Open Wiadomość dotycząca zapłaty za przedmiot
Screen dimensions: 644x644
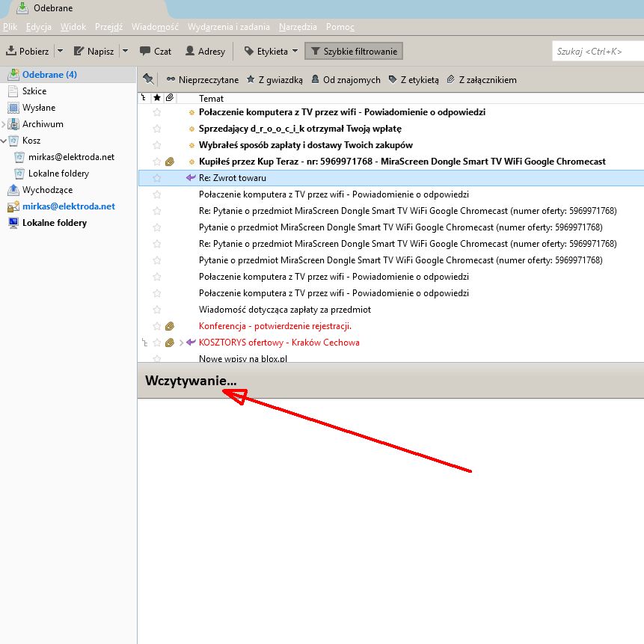(x=285, y=309)
